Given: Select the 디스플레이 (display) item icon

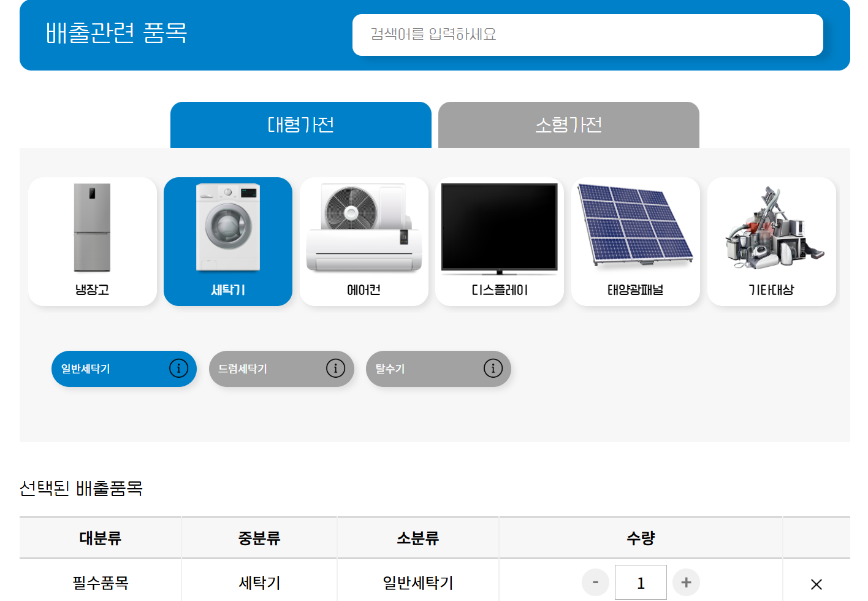Looking at the screenshot, I should [500, 241].
